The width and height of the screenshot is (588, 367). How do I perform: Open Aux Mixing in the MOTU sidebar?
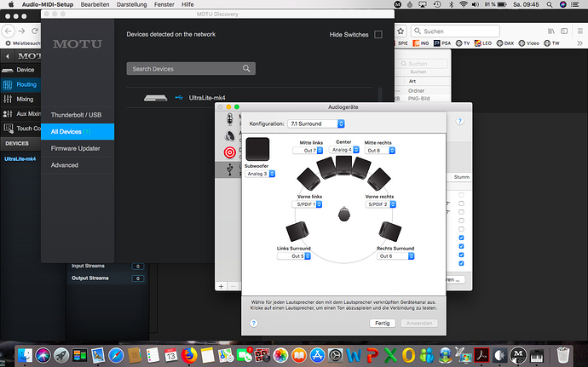pos(21,113)
